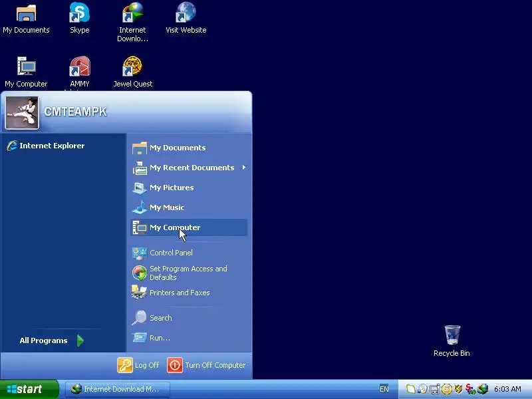Click the yellow round face tray icon

click(x=446, y=389)
